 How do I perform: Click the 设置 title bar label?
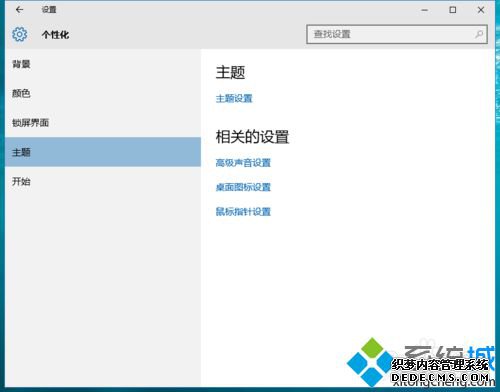[49, 10]
